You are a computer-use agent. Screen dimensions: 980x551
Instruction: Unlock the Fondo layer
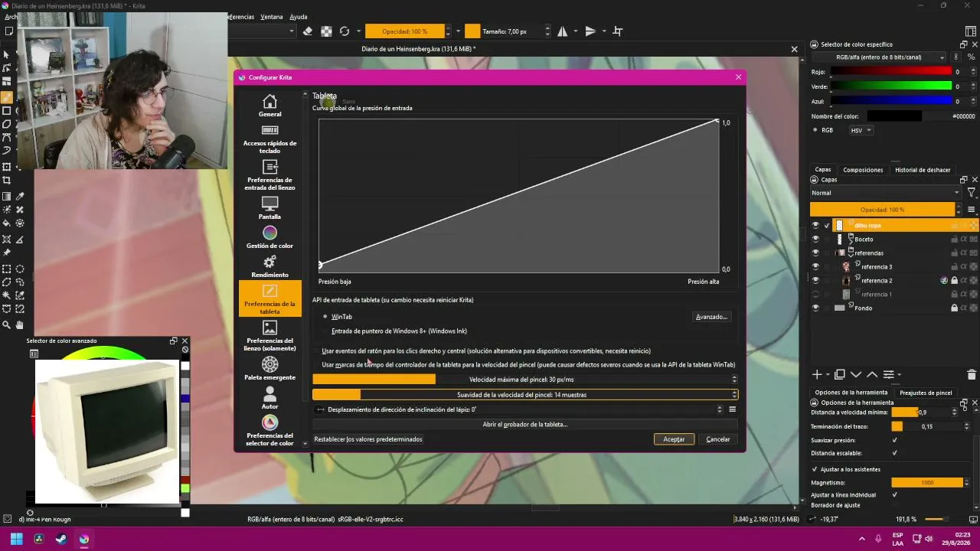point(954,308)
